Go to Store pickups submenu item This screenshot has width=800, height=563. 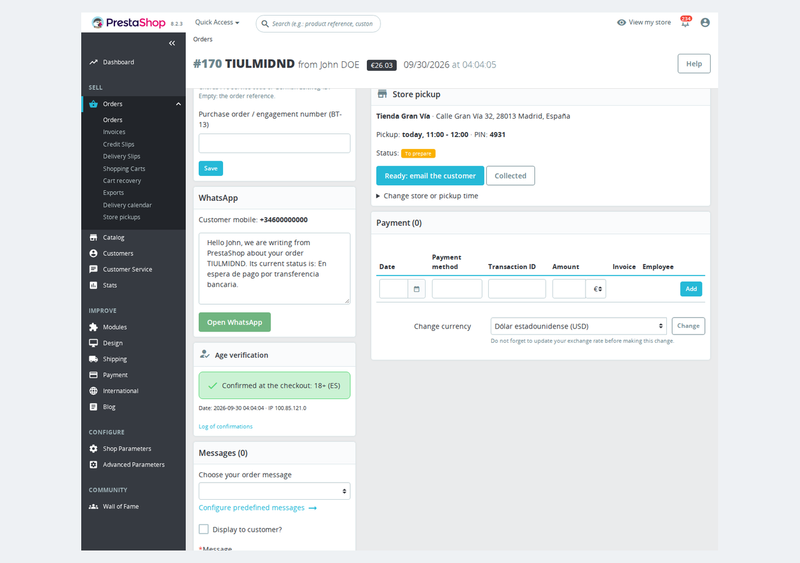pyautogui.click(x=121, y=217)
